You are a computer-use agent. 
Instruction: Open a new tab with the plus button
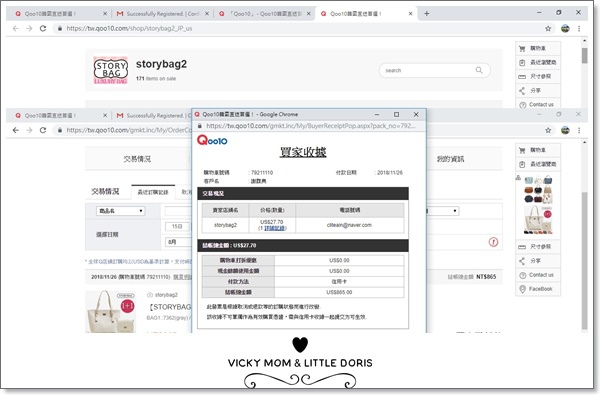point(427,13)
